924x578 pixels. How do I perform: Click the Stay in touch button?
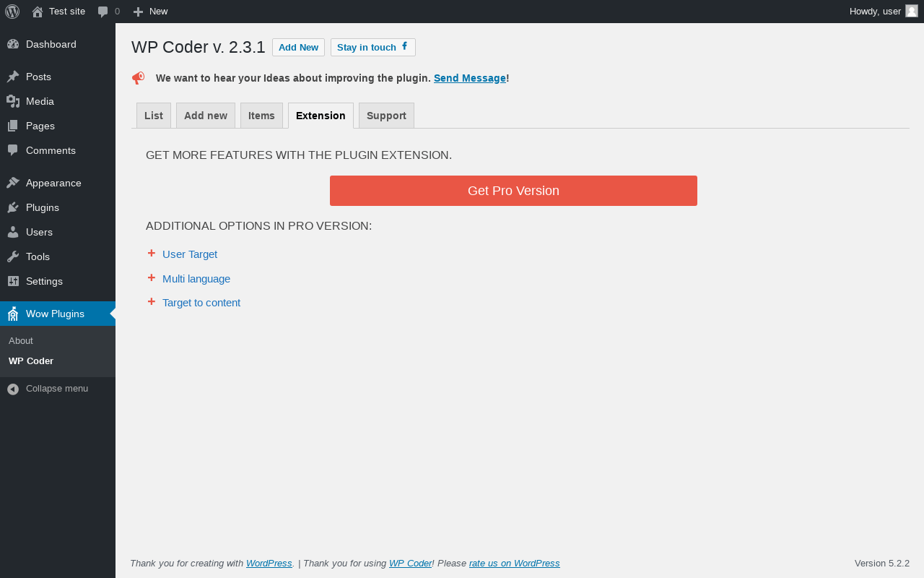[x=372, y=47]
